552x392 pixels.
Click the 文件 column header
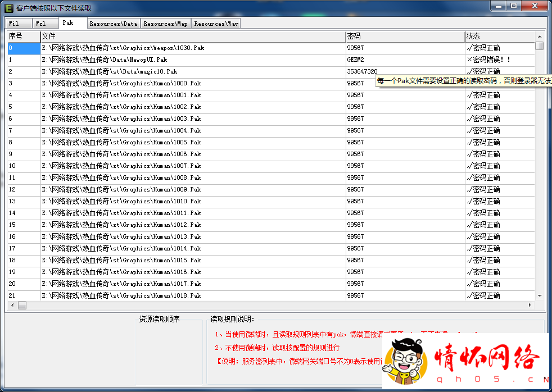tap(193, 36)
